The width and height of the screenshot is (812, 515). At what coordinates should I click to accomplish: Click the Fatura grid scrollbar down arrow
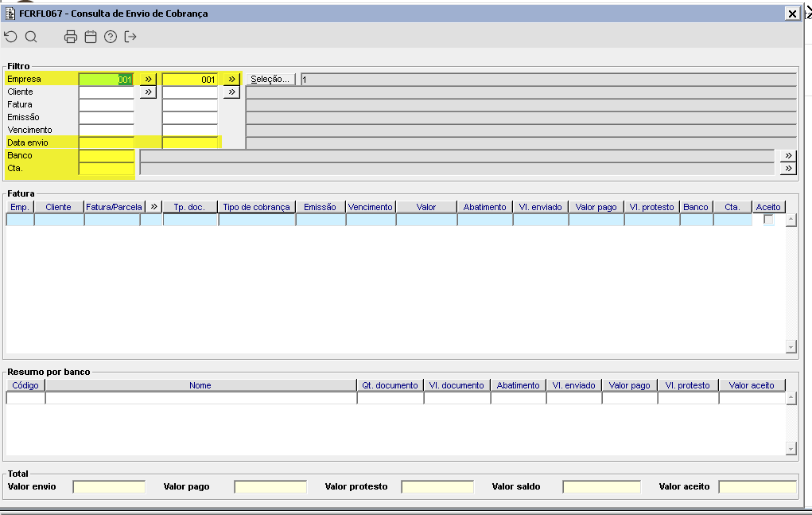point(791,346)
